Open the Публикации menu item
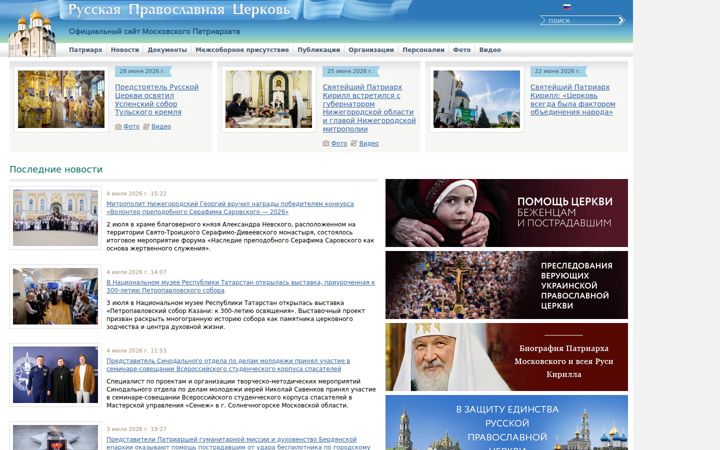The height and width of the screenshot is (450, 720). click(x=319, y=50)
